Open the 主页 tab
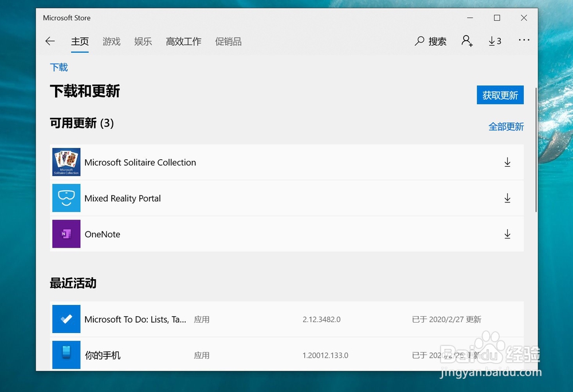Screen dimensions: 573x392 pyautogui.click(x=80, y=42)
